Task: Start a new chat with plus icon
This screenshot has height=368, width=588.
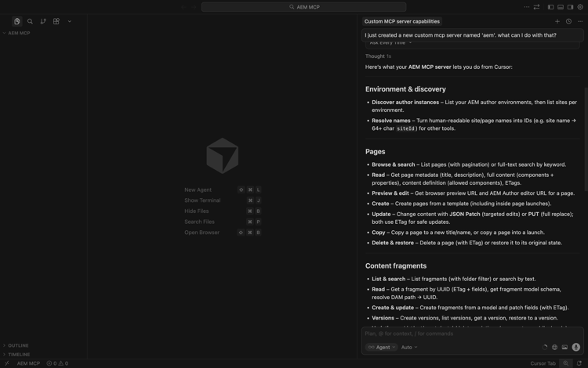Action: coord(557,21)
